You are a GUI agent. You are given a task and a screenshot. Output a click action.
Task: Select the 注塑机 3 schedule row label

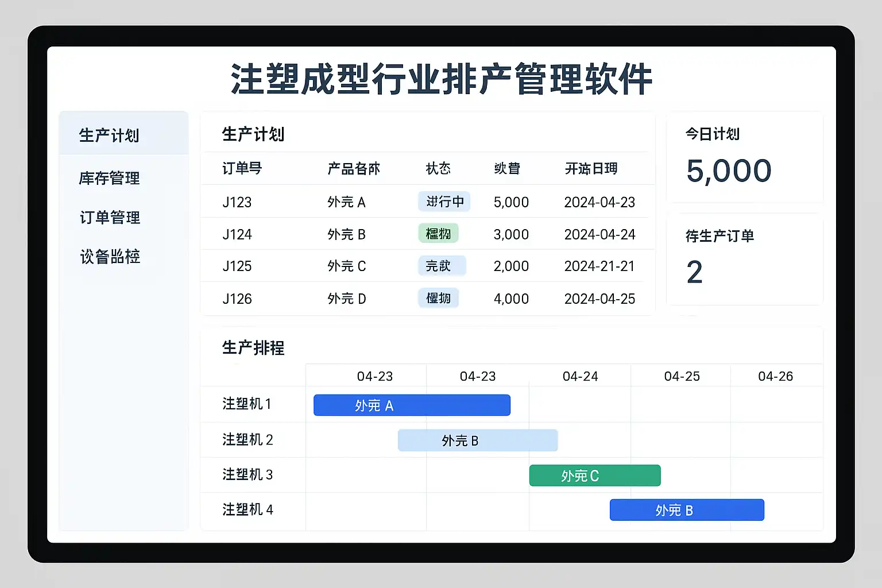247,474
